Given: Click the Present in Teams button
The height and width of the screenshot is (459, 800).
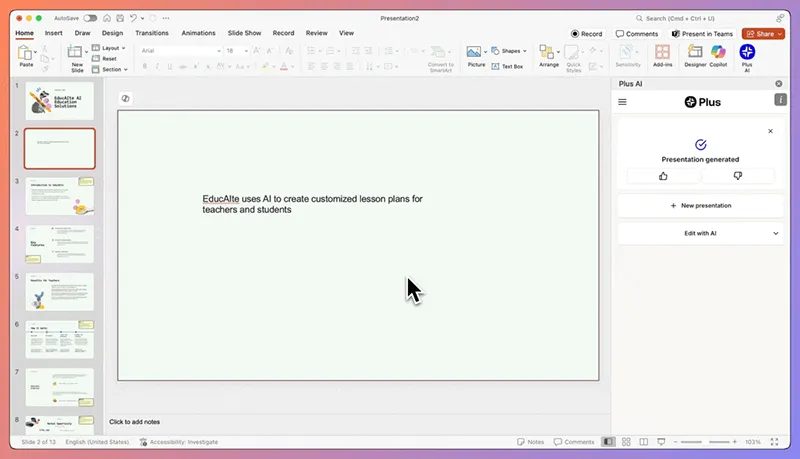Looking at the screenshot, I should point(704,33).
